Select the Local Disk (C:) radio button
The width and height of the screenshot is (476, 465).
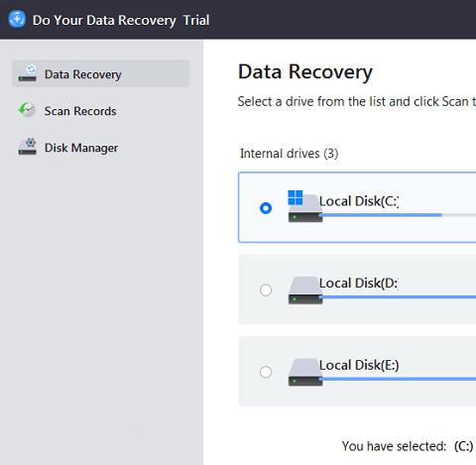(266, 208)
